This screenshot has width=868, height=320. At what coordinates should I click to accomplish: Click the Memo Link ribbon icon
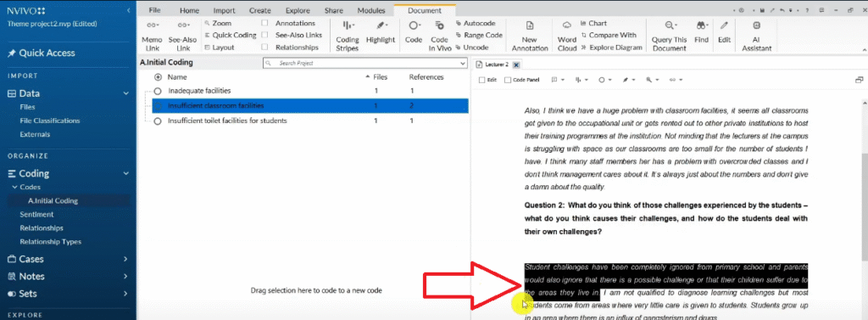(x=152, y=25)
